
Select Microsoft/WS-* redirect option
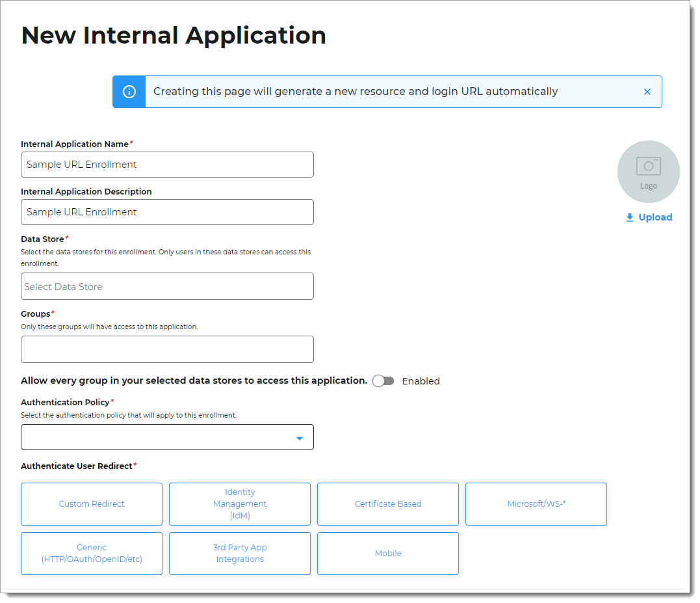(x=536, y=503)
